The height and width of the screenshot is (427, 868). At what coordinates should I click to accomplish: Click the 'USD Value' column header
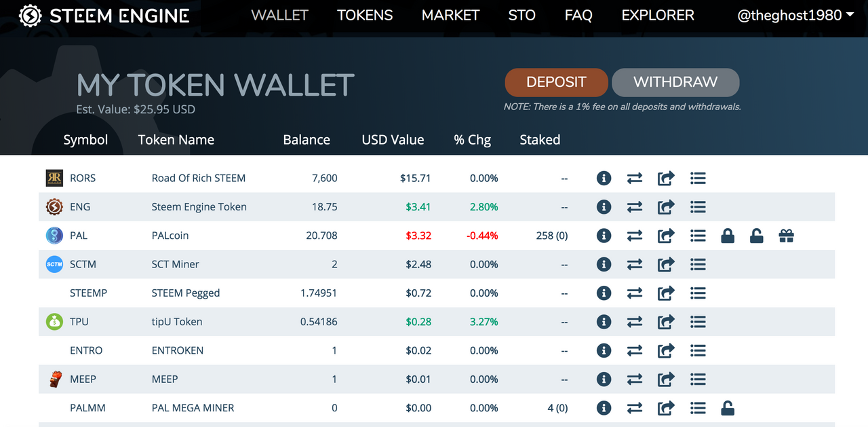coord(393,140)
